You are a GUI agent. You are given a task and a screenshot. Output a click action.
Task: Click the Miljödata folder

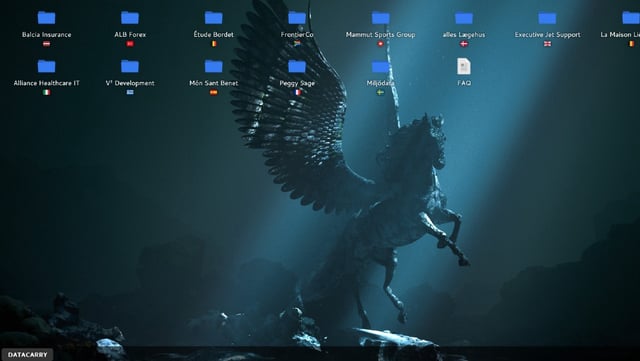pyautogui.click(x=380, y=66)
